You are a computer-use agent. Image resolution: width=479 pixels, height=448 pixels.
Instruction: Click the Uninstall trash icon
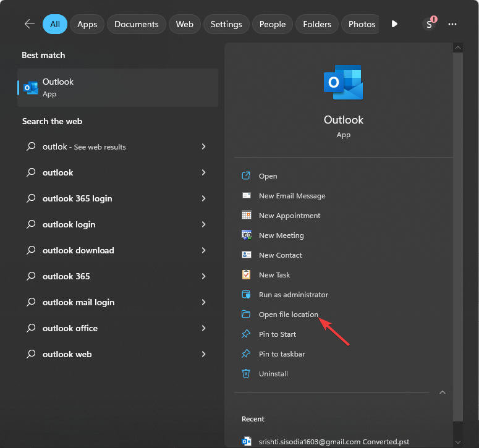click(x=246, y=373)
